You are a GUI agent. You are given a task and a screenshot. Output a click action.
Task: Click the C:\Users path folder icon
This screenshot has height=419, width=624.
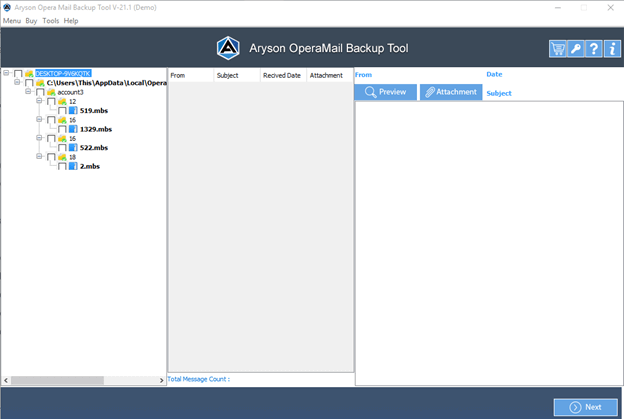[x=40, y=83]
